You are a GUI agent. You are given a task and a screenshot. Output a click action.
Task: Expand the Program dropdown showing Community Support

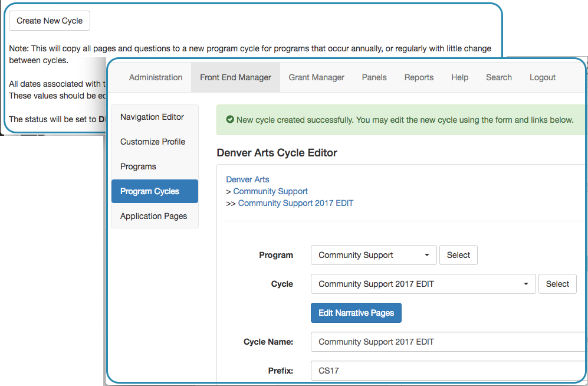pyautogui.click(x=374, y=255)
